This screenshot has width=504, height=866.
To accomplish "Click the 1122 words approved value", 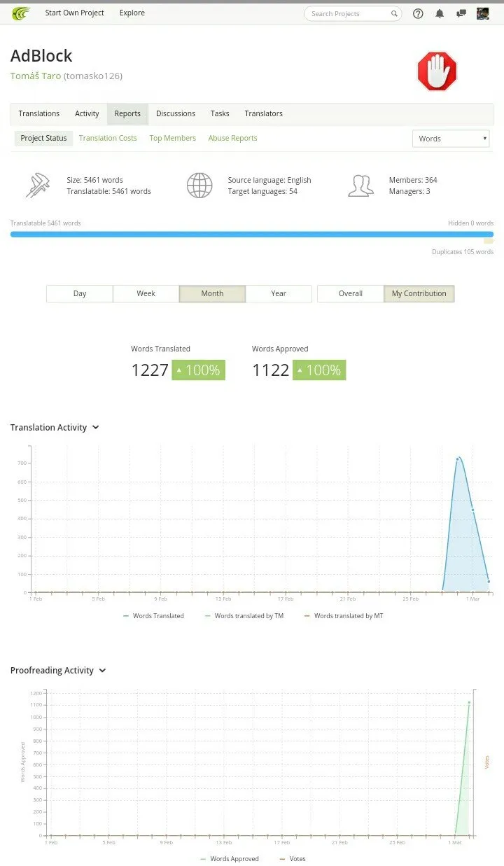I will tap(271, 370).
